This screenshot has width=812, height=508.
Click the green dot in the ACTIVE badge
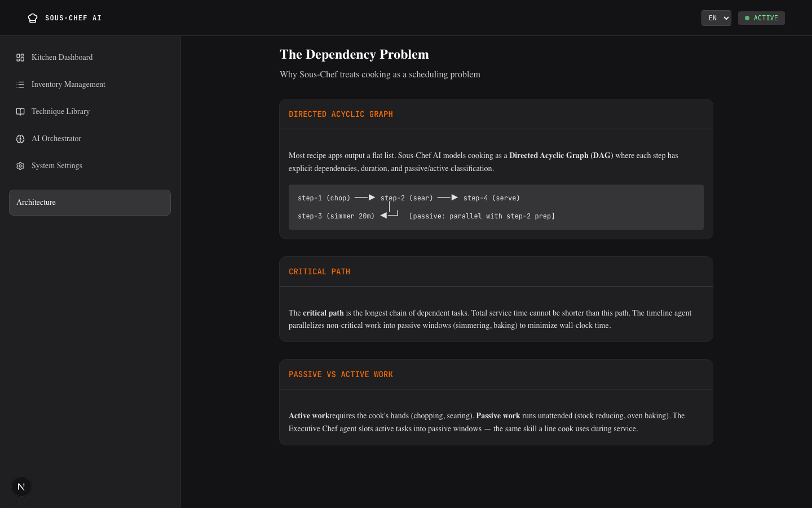pyautogui.click(x=747, y=18)
